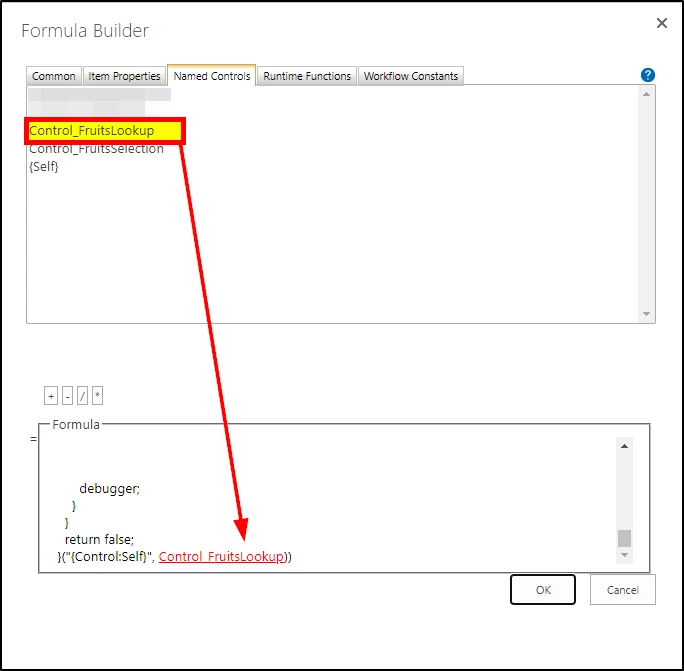Click the formula scrollbar thumb

(x=624, y=538)
